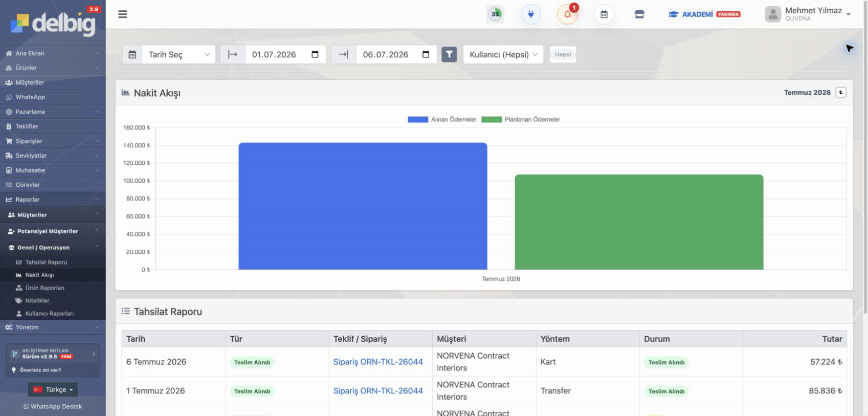
Task: Click the lira currency icon beside Temmuz 2026
Action: (841, 93)
